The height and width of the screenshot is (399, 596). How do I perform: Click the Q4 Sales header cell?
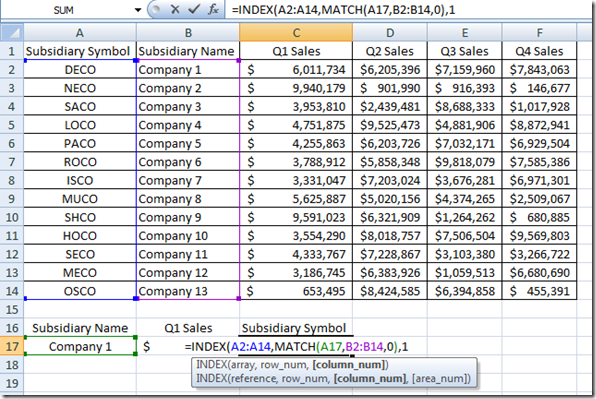pyautogui.click(x=539, y=51)
